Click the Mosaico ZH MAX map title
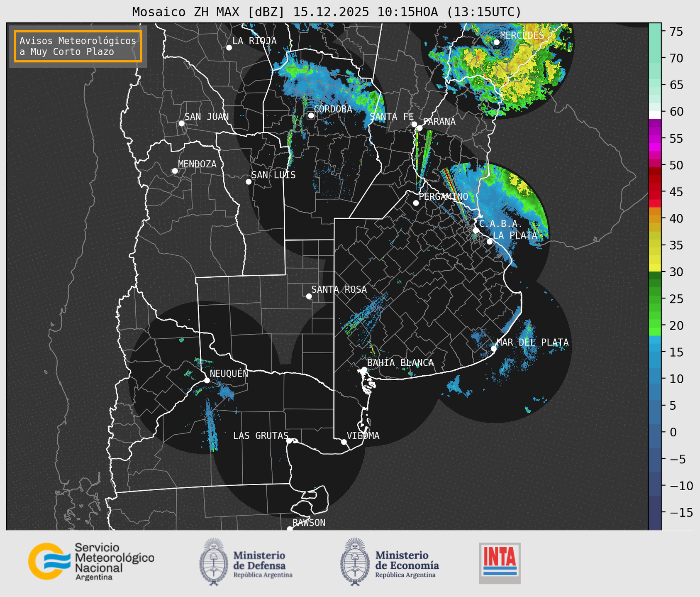This screenshot has width=700, height=597. pos(327,12)
